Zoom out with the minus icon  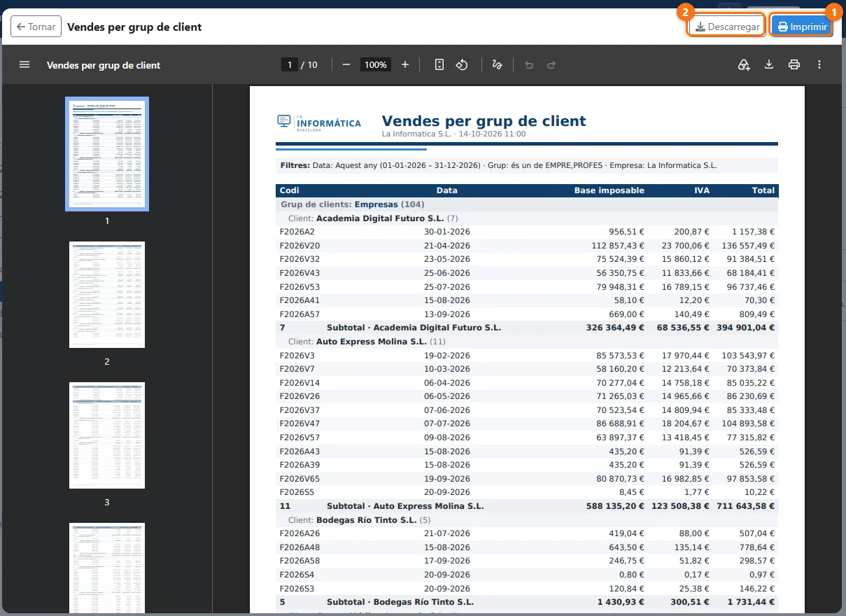tap(346, 64)
